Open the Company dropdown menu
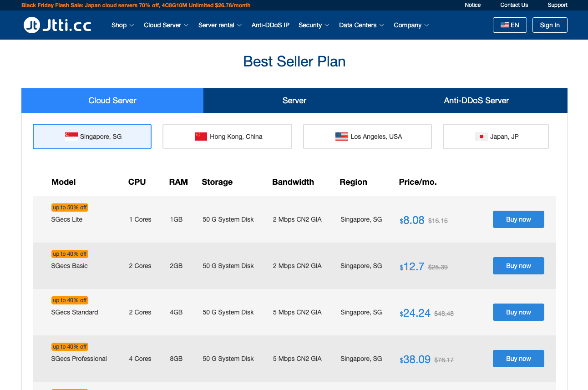The image size is (588, 390). click(411, 25)
